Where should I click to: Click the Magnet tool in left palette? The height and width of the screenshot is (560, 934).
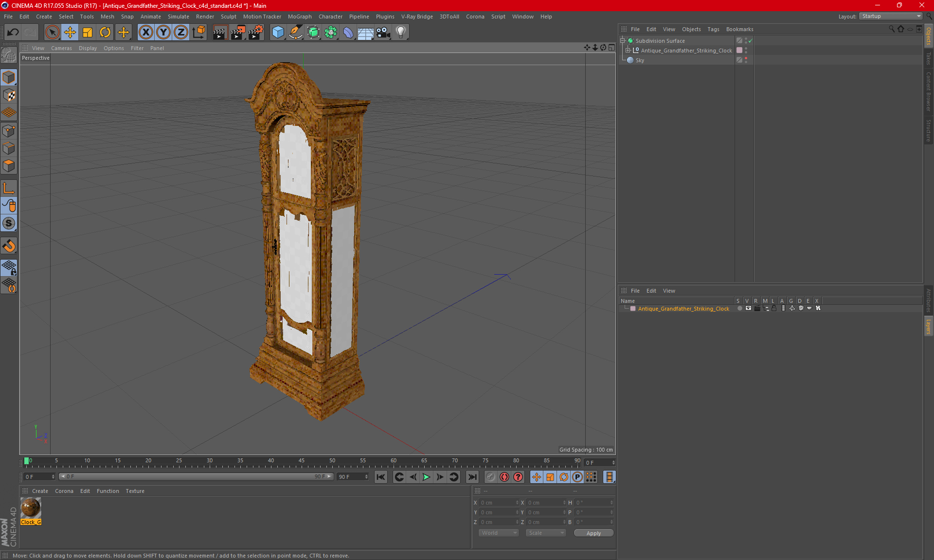tap(9, 246)
